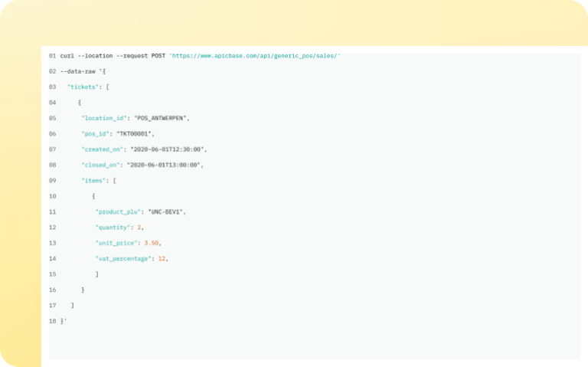This screenshot has height=367, width=588.
Task: Click the quantity value 2
Action: (139, 228)
